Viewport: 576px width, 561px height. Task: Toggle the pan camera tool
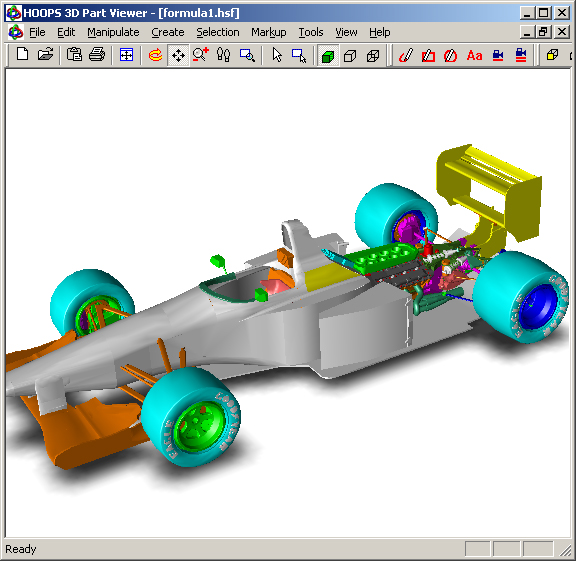tap(178, 55)
